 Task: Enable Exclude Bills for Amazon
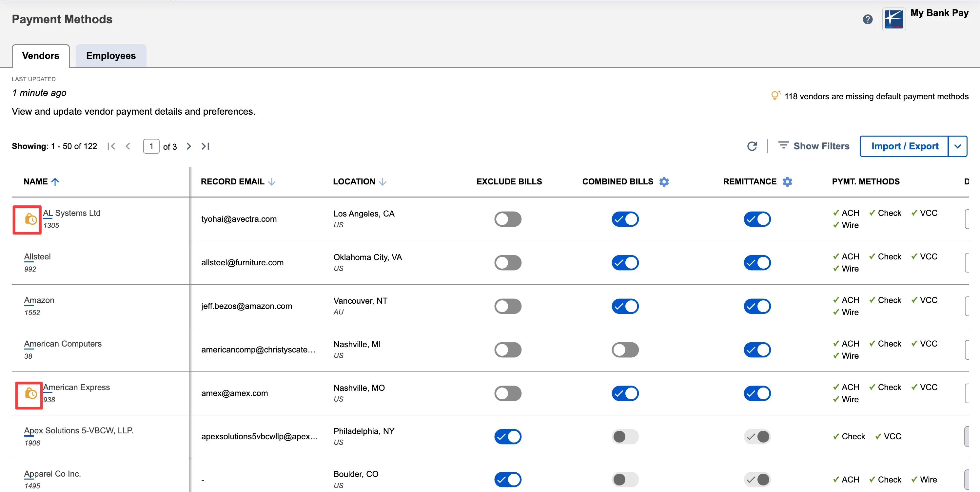507,306
